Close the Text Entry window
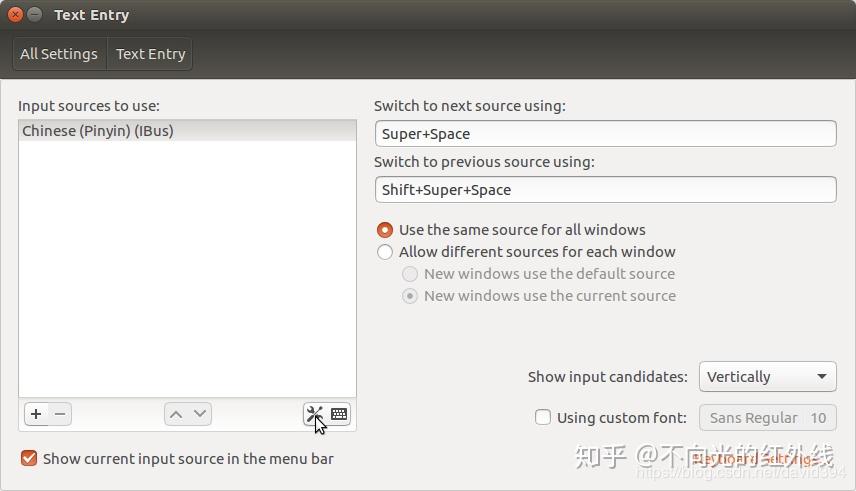 [x=13, y=15]
